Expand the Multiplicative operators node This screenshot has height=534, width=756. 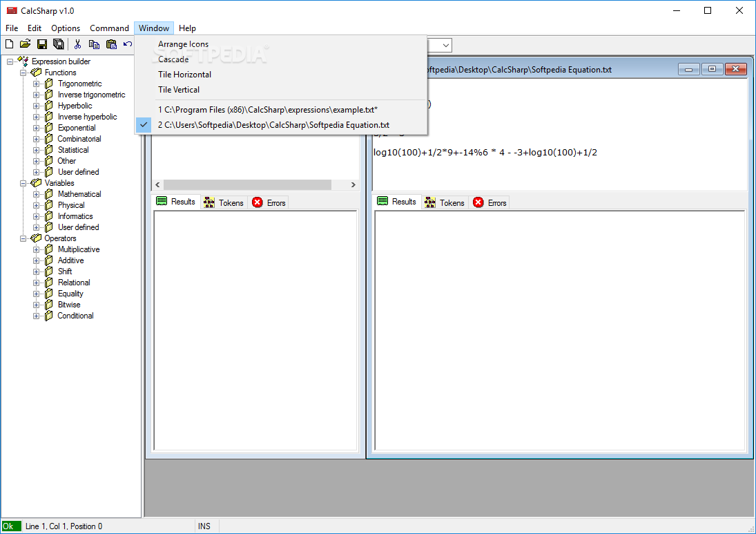coord(36,250)
